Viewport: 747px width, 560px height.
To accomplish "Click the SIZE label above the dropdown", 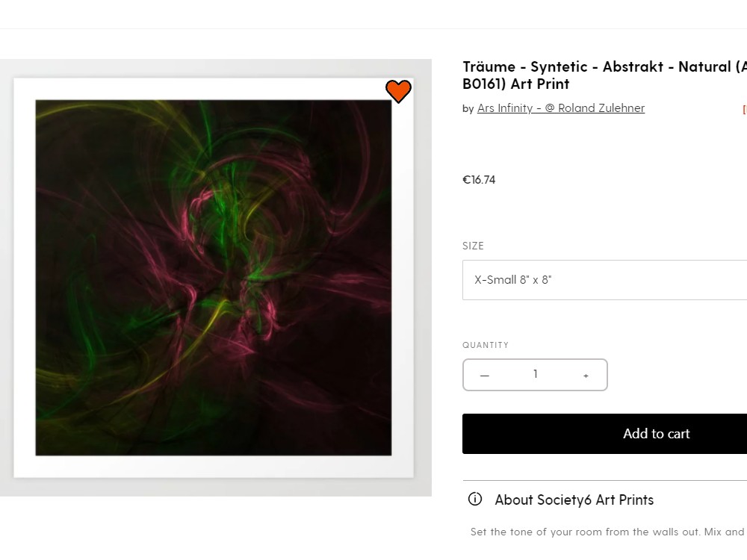I will (473, 246).
